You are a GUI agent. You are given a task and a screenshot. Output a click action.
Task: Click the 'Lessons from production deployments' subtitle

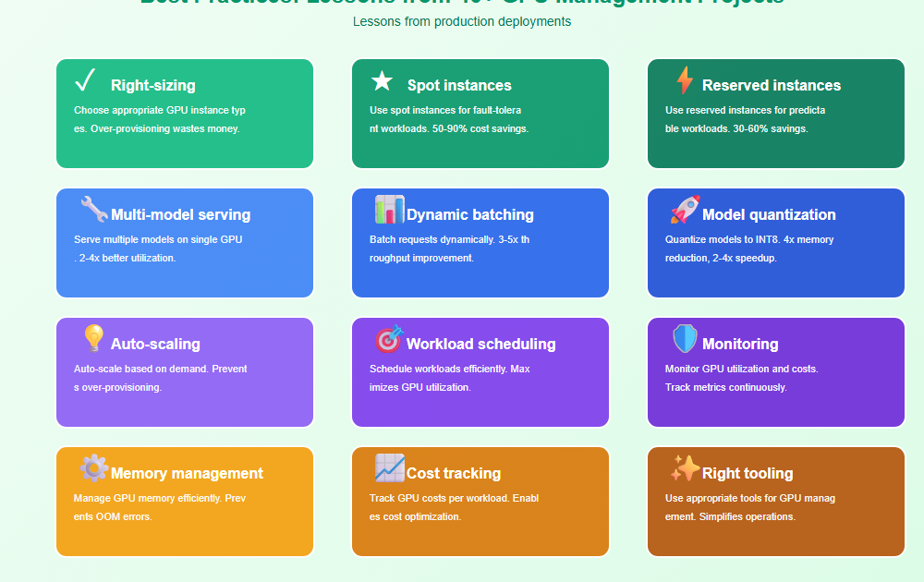pyautogui.click(x=462, y=21)
